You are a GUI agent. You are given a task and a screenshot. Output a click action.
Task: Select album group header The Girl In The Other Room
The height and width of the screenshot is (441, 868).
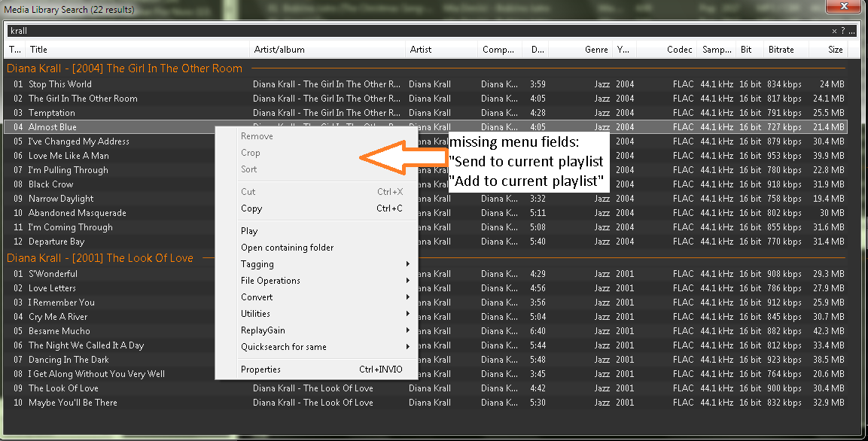(124, 68)
